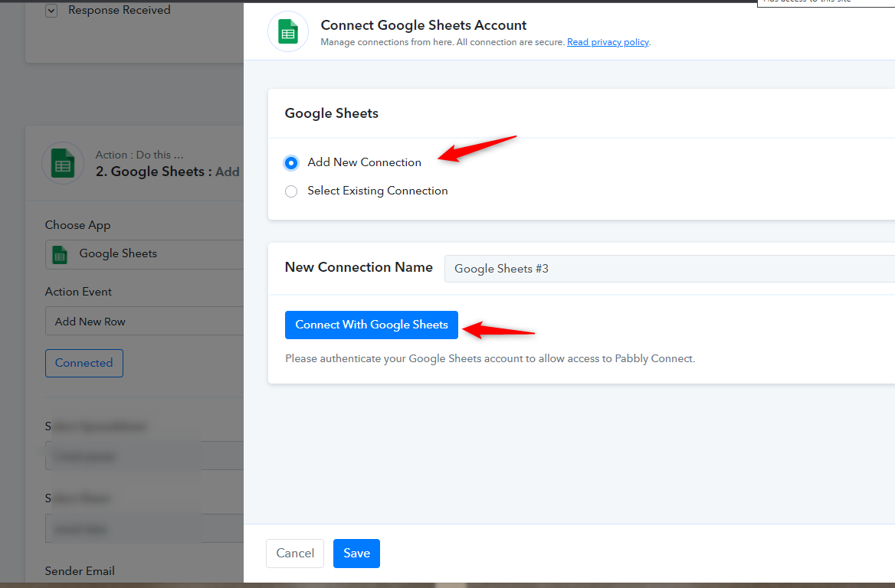Click the Connected button in the background panel
This screenshot has height=588, width=895.
tap(84, 364)
